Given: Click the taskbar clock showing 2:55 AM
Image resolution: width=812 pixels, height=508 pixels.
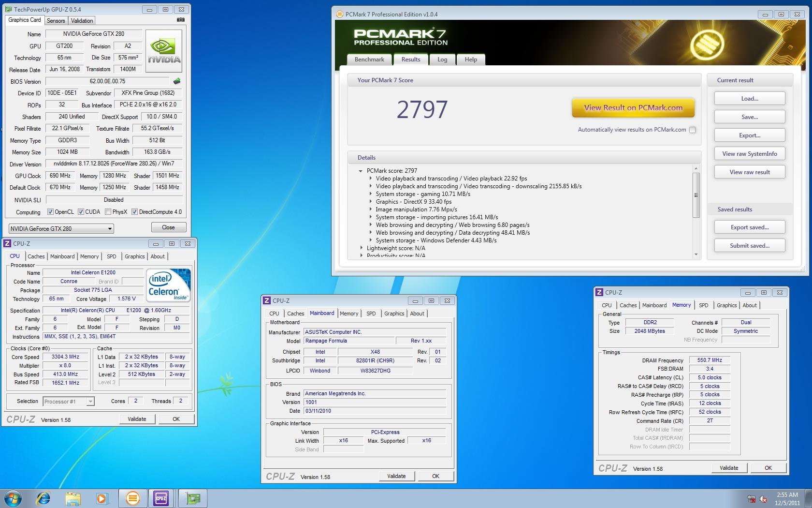Looking at the screenshot, I should (x=787, y=499).
